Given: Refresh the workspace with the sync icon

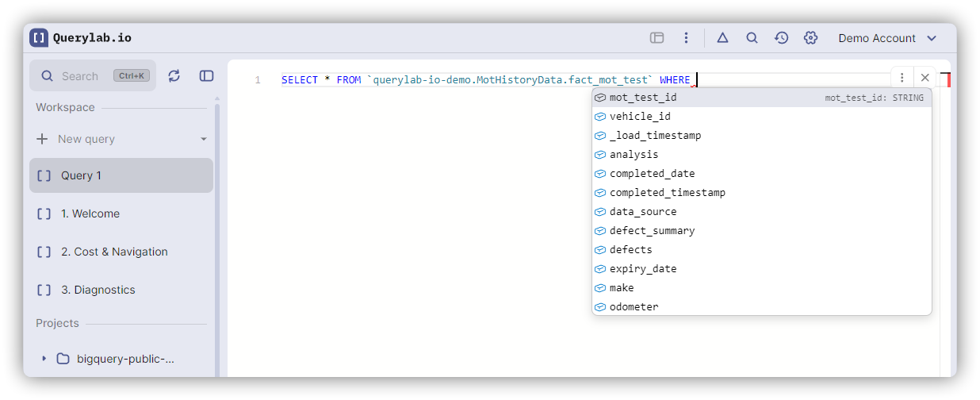Looking at the screenshot, I should (174, 75).
